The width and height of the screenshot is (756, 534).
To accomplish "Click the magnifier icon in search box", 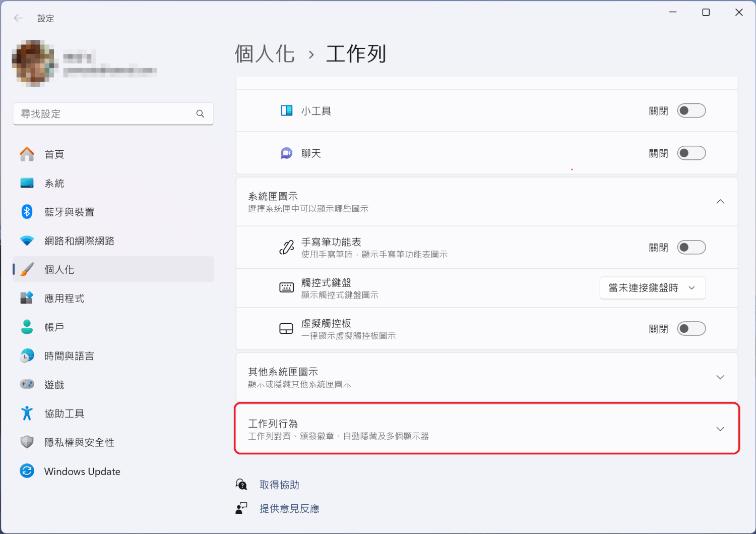I will pos(200,114).
